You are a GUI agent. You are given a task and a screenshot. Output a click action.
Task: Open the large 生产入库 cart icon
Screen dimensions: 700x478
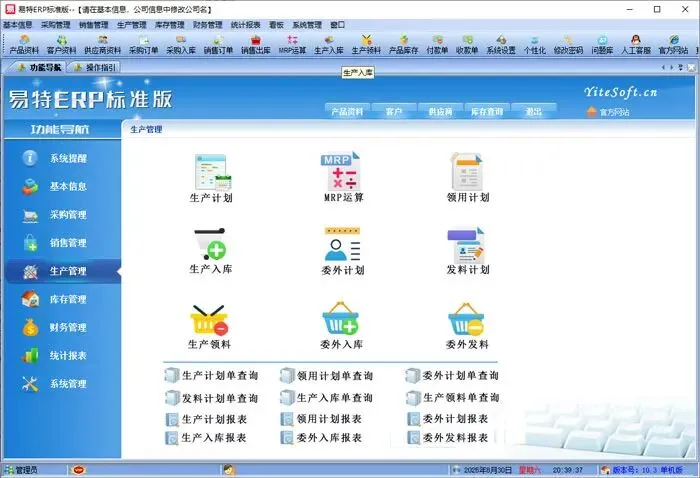(211, 251)
